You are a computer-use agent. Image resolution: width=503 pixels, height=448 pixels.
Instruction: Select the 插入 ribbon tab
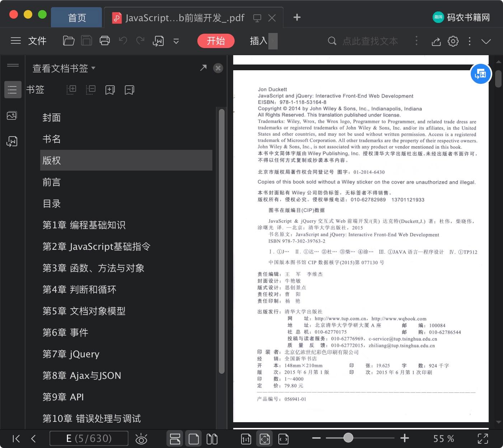pos(259,41)
